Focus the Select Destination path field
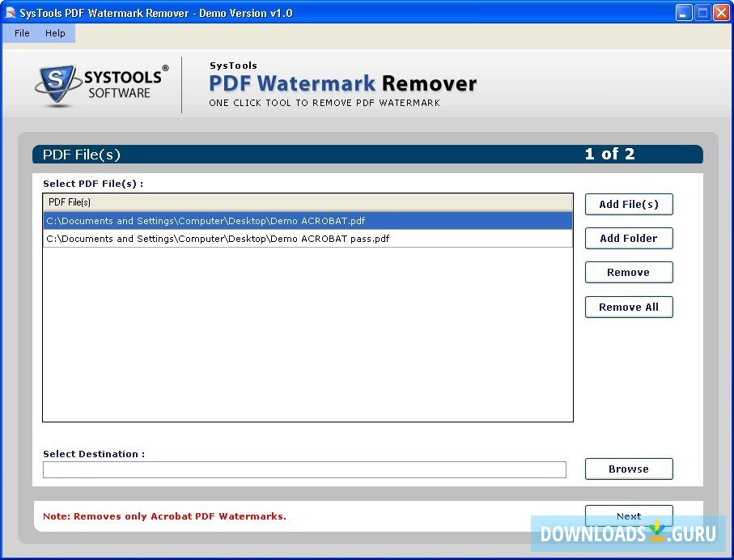Viewport: 734px width, 560px height. pyautogui.click(x=304, y=469)
